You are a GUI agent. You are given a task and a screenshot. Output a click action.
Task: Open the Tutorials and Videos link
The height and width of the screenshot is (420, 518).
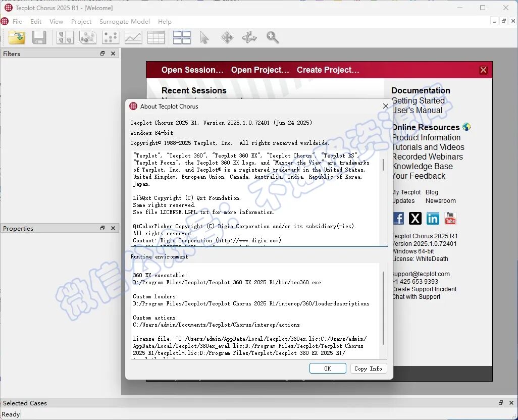click(429, 147)
